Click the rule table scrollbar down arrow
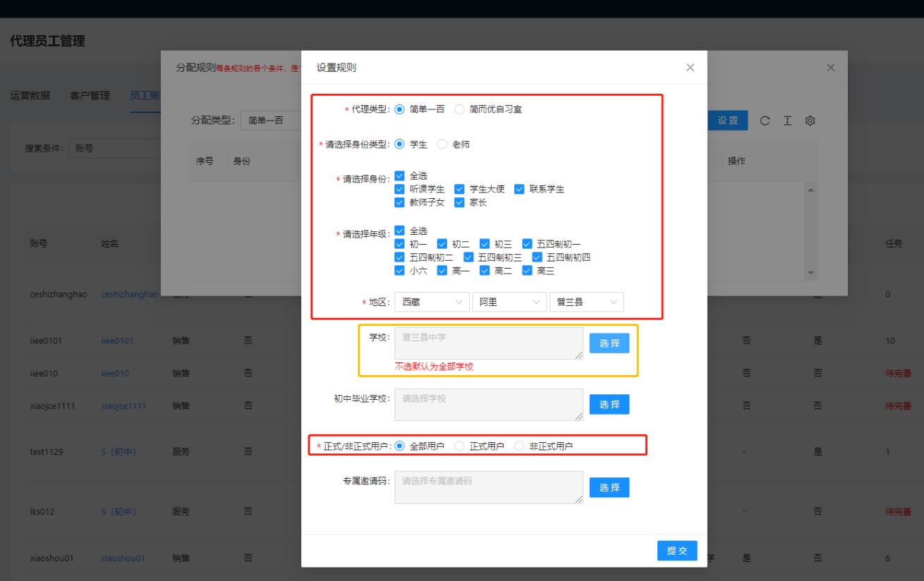Image resolution: width=924 pixels, height=581 pixels. click(810, 273)
